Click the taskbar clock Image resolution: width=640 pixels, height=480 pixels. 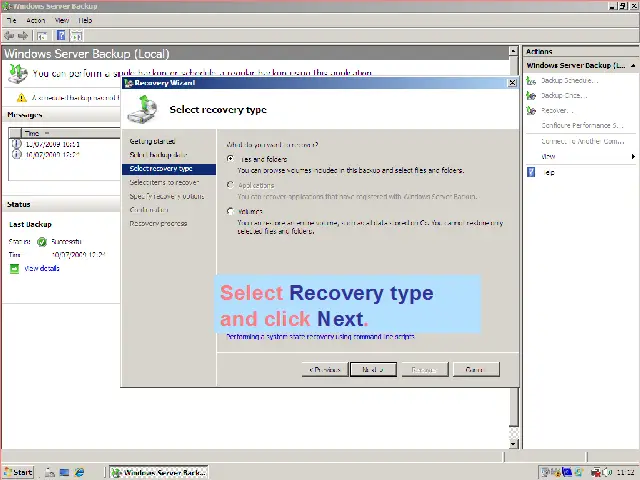pos(625,472)
